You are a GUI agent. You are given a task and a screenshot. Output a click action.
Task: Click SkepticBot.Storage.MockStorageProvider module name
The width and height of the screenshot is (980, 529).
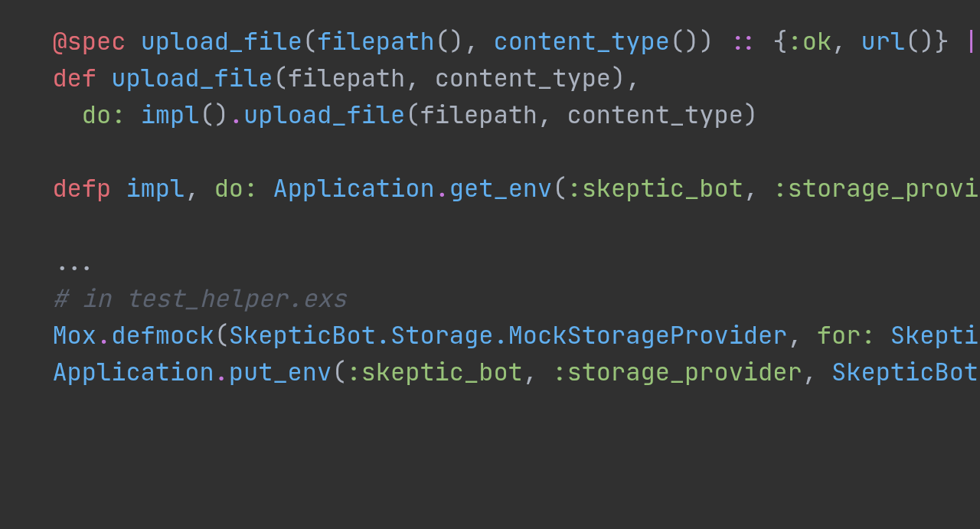508,336
